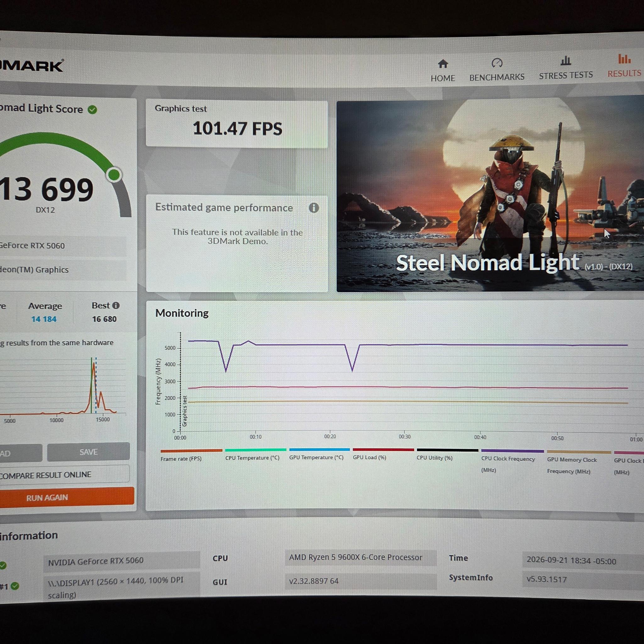Select the RESULTS tab
This screenshot has height=644, width=644.
624,66
